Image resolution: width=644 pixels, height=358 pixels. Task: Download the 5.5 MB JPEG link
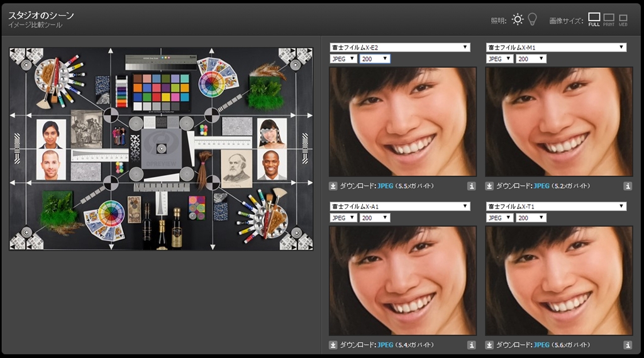[x=386, y=186]
